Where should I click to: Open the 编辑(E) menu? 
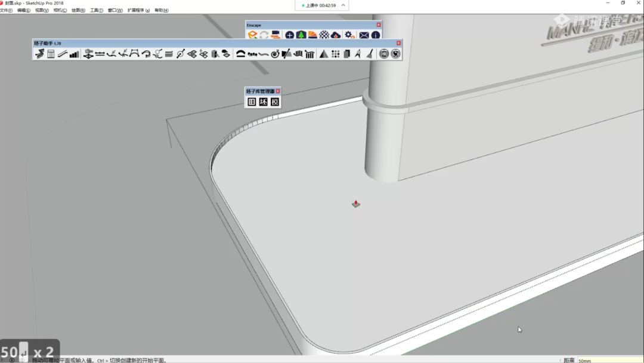pyautogui.click(x=24, y=10)
